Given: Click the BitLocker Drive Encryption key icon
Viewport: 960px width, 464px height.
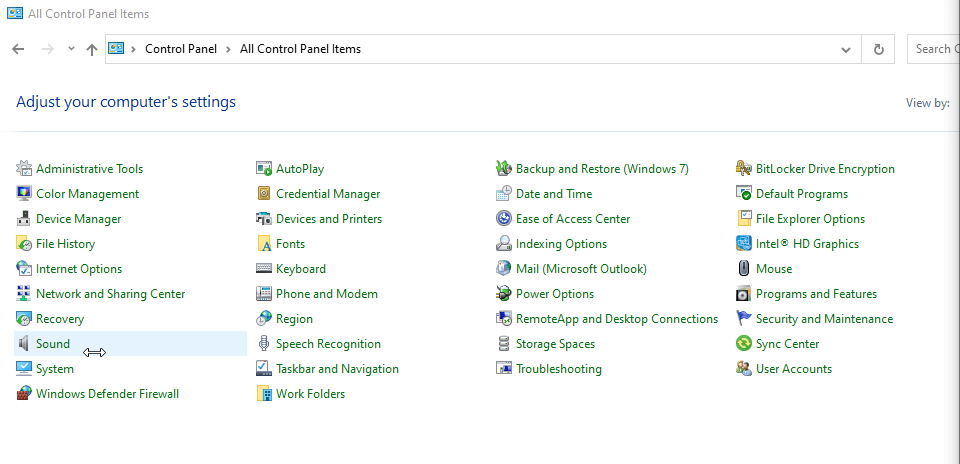Looking at the screenshot, I should 744,168.
